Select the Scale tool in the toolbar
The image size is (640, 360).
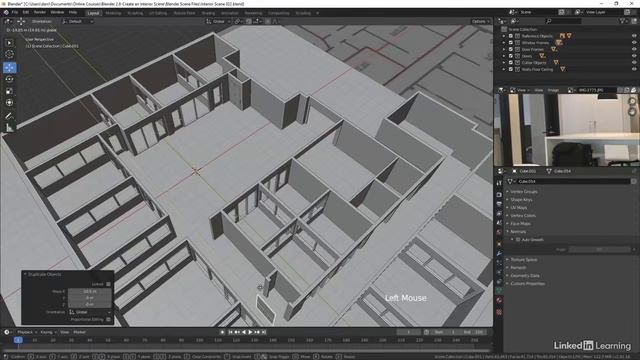9,91
